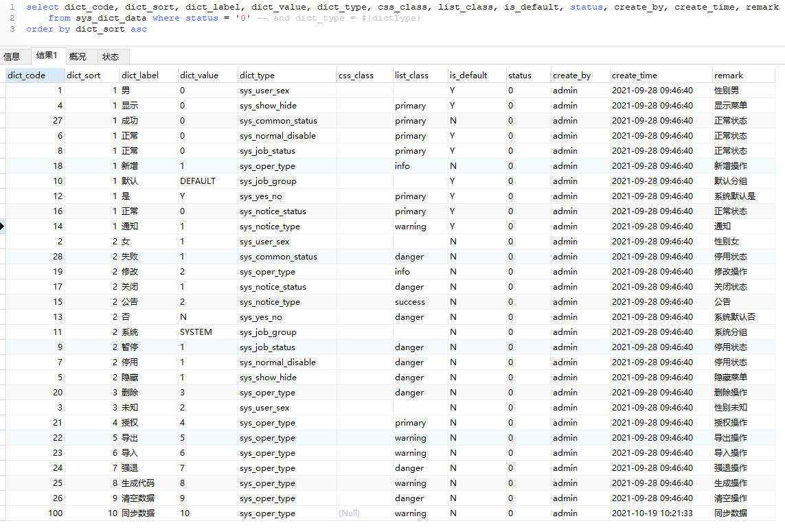Screen dimensions: 785x532
Task: Click the css_class column header
Action: click(365, 75)
